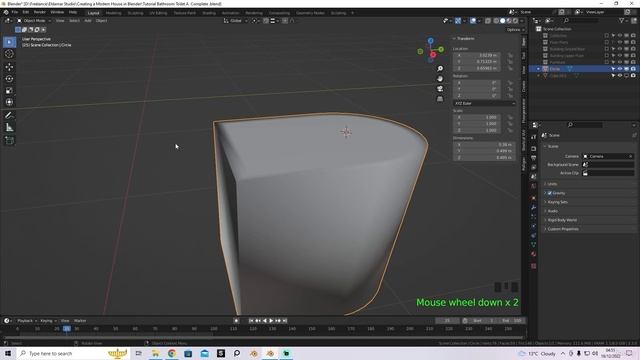Click Windows Start button
This screenshot has height=360, width=640.
coord(8,353)
